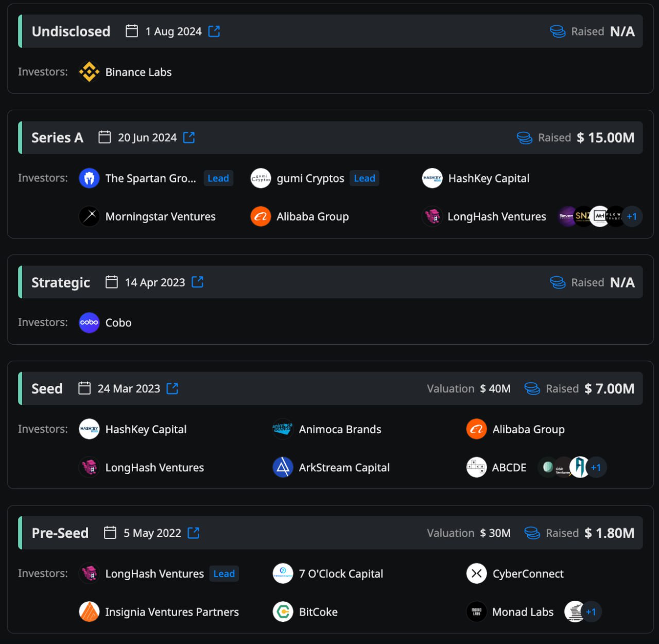Click the Monad Labs logo icon
This screenshot has width=659, height=644.
(476, 612)
